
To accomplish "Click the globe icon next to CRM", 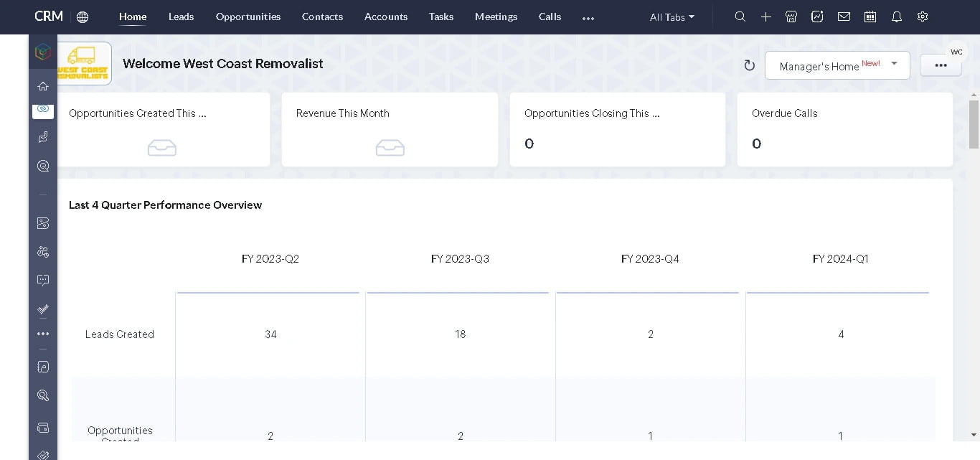I will [83, 17].
